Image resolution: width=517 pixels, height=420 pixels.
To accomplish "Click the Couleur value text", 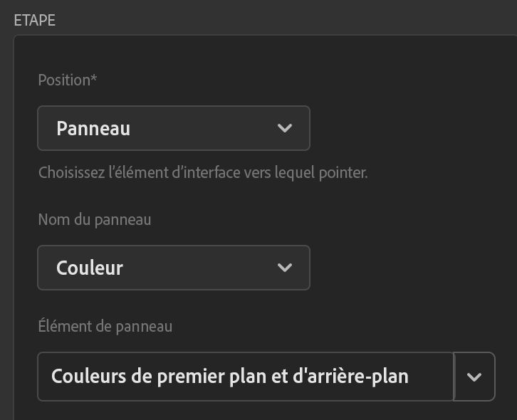I will 90,268.
